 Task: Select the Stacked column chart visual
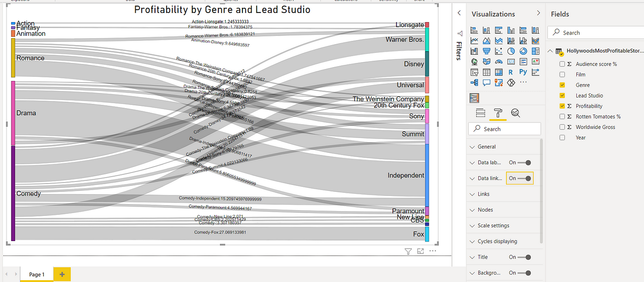point(486,30)
